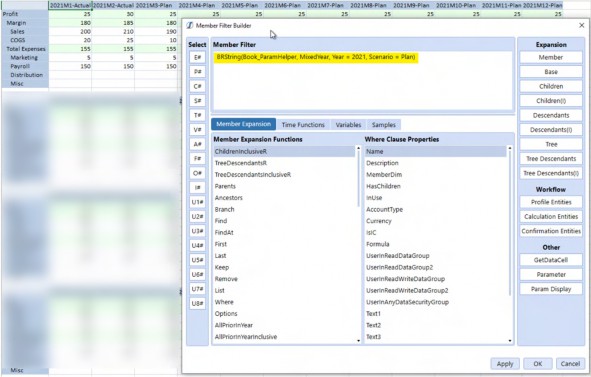Click the U3# select button
This screenshot has height=377, width=591.
point(198,231)
